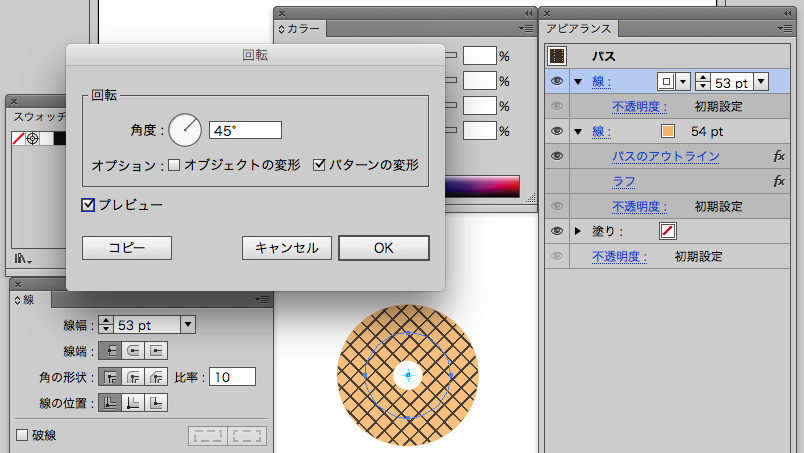The height and width of the screenshot is (453, 804).
Task: Collapse the 54 pt 線 stroke row
Action: [x=578, y=132]
